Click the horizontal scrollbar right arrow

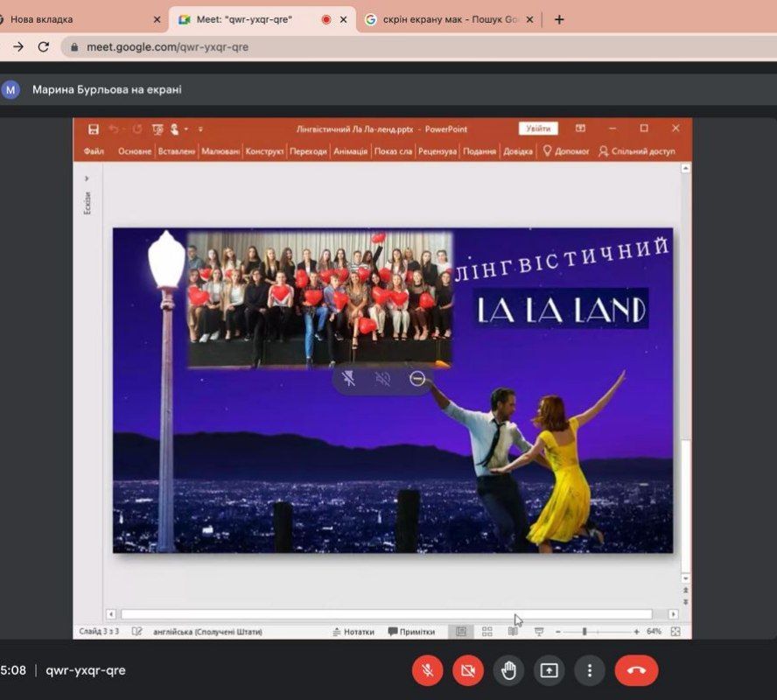click(x=673, y=614)
